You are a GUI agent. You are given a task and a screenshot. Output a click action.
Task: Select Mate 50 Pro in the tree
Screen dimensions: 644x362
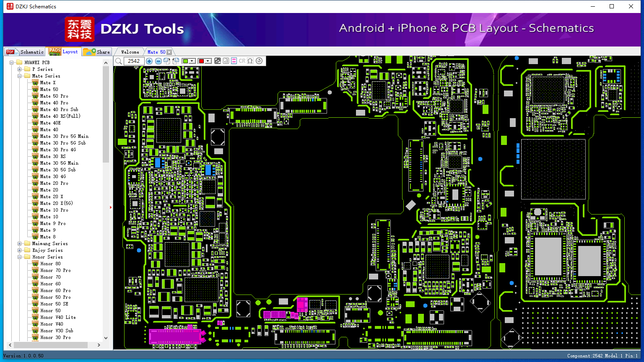click(54, 96)
